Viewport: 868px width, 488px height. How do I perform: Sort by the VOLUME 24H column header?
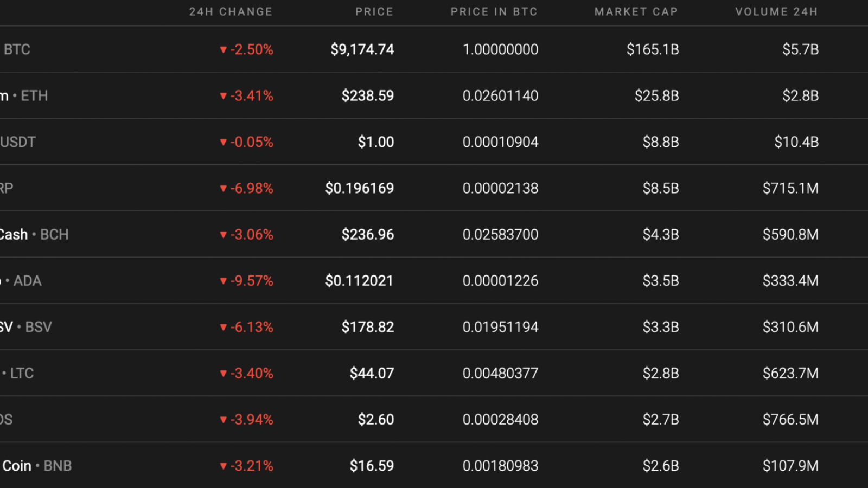[776, 12]
